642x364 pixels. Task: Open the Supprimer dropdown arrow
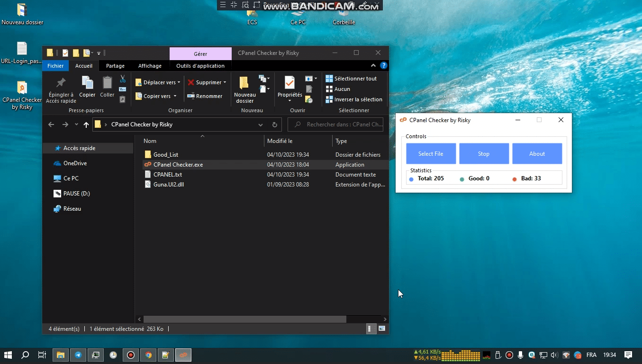tap(225, 82)
